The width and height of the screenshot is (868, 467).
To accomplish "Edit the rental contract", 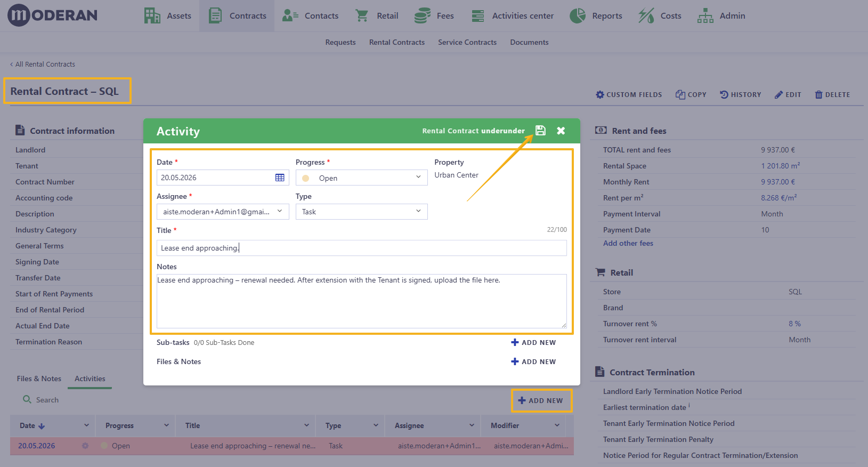I will point(788,94).
